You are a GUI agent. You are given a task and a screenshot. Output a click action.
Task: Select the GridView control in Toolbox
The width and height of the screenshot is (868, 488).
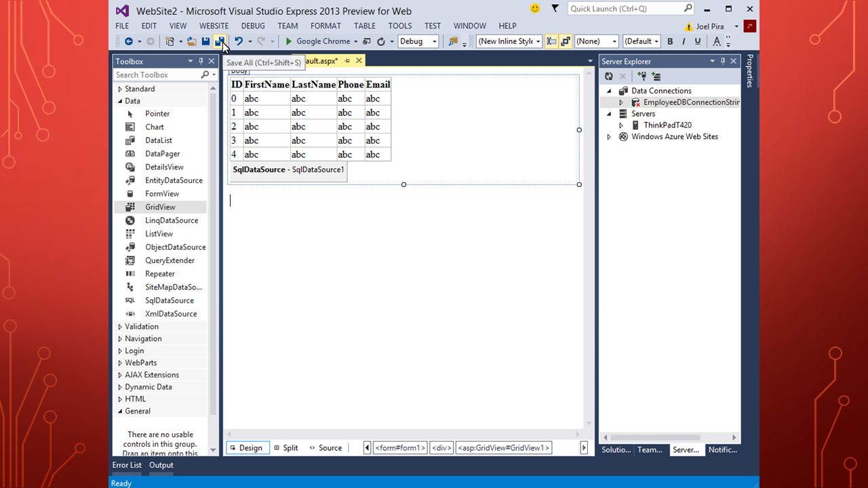161,207
